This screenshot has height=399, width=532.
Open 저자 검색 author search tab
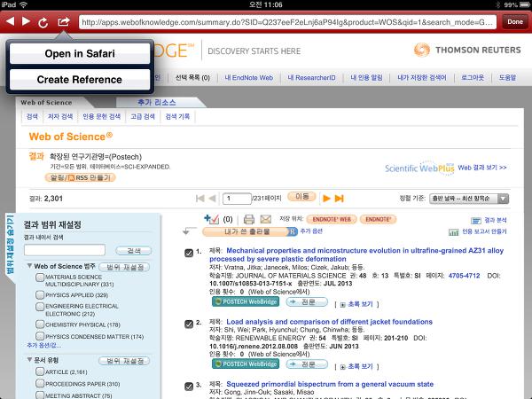[x=60, y=117]
